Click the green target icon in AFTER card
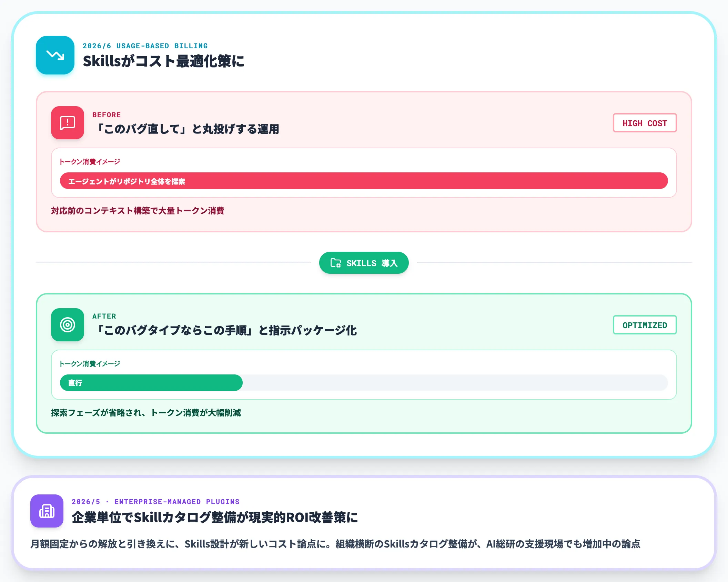 tap(68, 325)
